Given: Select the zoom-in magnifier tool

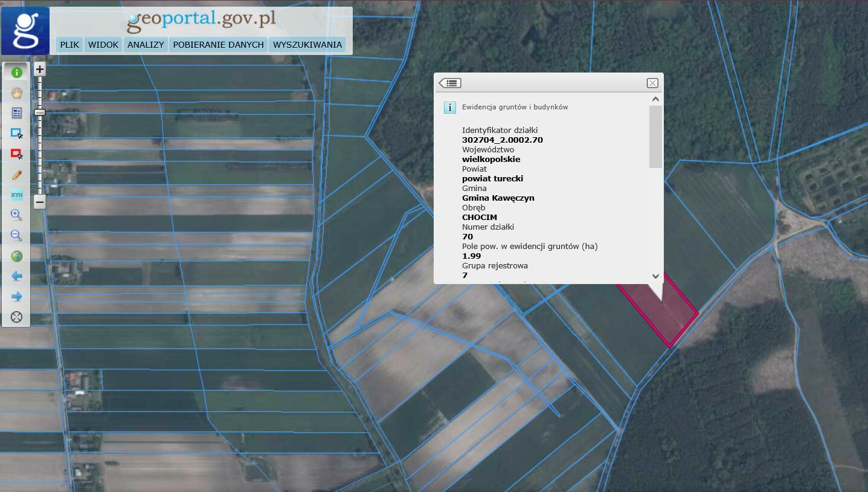Looking at the screenshot, I should (x=16, y=215).
